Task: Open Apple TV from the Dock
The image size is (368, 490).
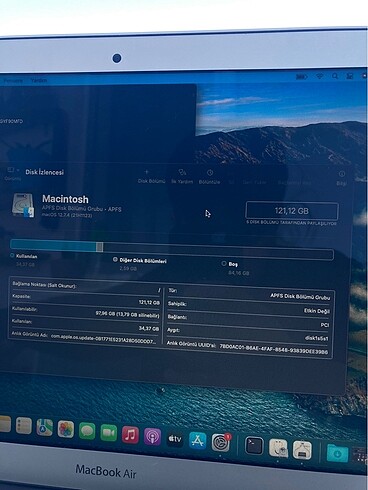Action: (175, 439)
